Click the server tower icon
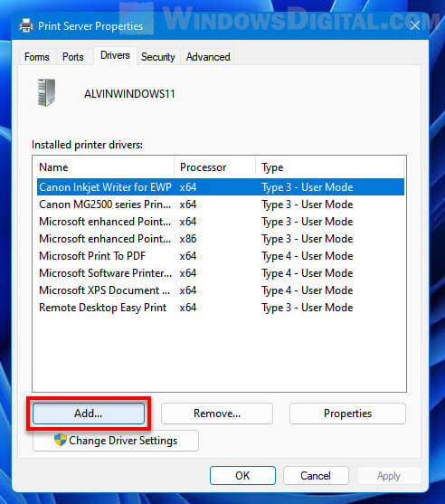The width and height of the screenshot is (445, 504). (47, 92)
